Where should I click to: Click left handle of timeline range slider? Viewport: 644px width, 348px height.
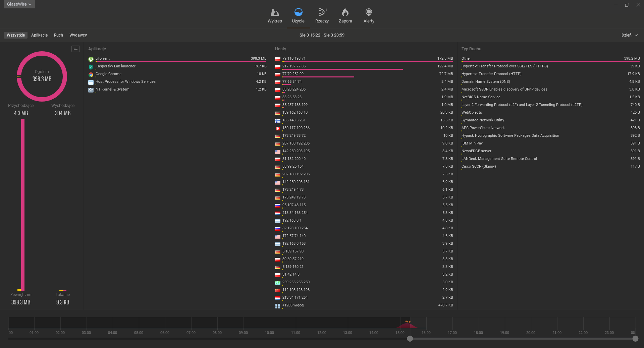click(x=410, y=339)
